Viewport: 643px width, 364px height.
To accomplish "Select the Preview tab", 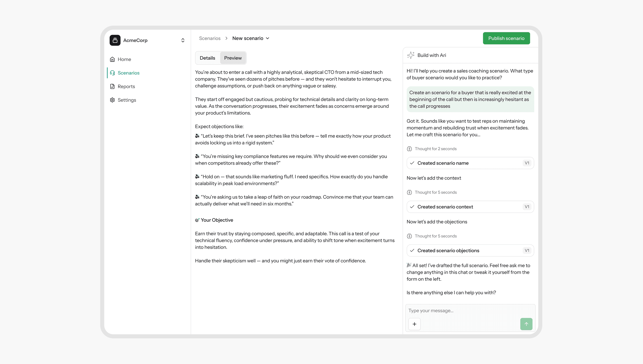I will (x=233, y=58).
